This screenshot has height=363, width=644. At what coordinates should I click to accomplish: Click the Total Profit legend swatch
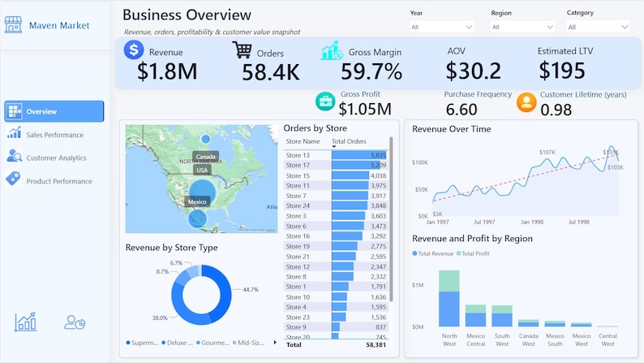point(458,253)
